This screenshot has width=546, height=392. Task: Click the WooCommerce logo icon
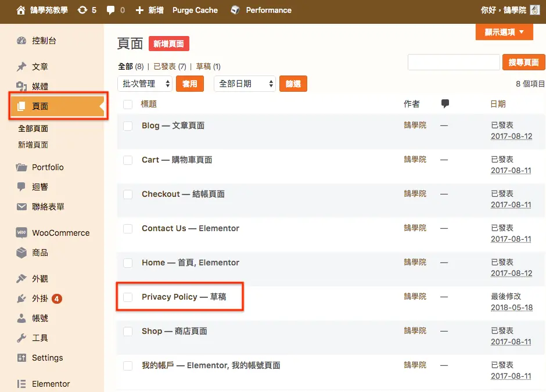point(21,232)
